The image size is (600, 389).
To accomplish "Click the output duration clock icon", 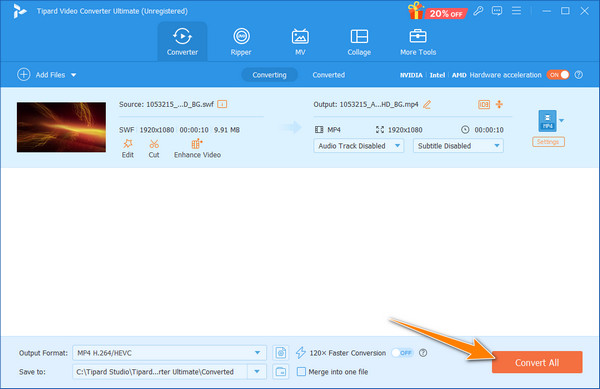I will click(465, 130).
